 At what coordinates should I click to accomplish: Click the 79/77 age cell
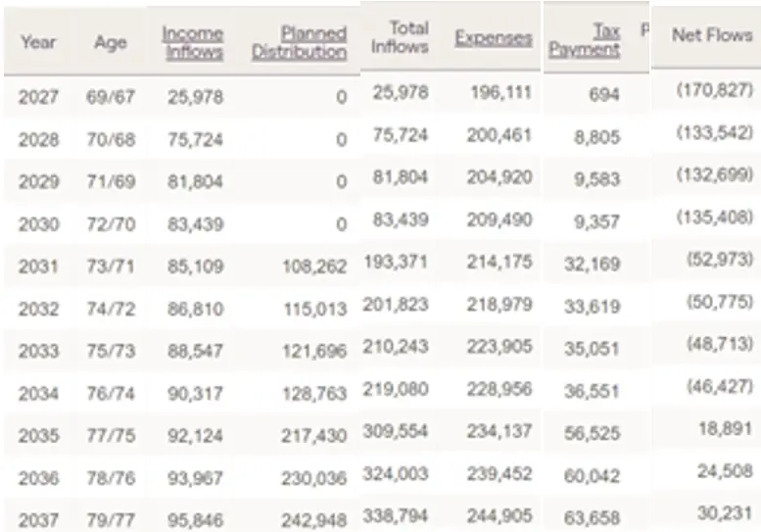(x=111, y=520)
